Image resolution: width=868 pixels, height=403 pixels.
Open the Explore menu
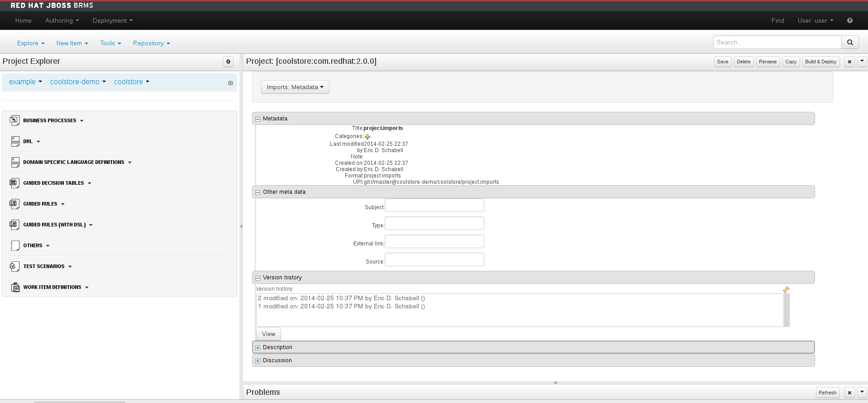pos(31,43)
